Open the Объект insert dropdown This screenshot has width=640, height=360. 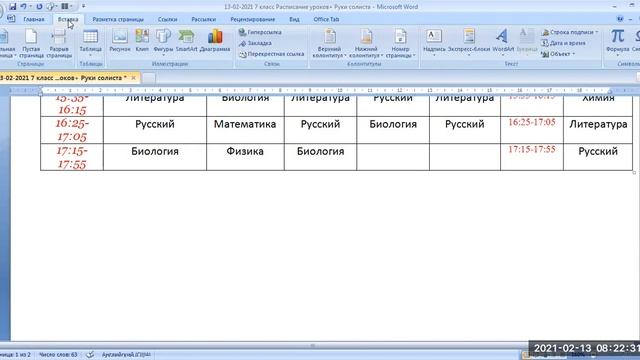coord(558,54)
